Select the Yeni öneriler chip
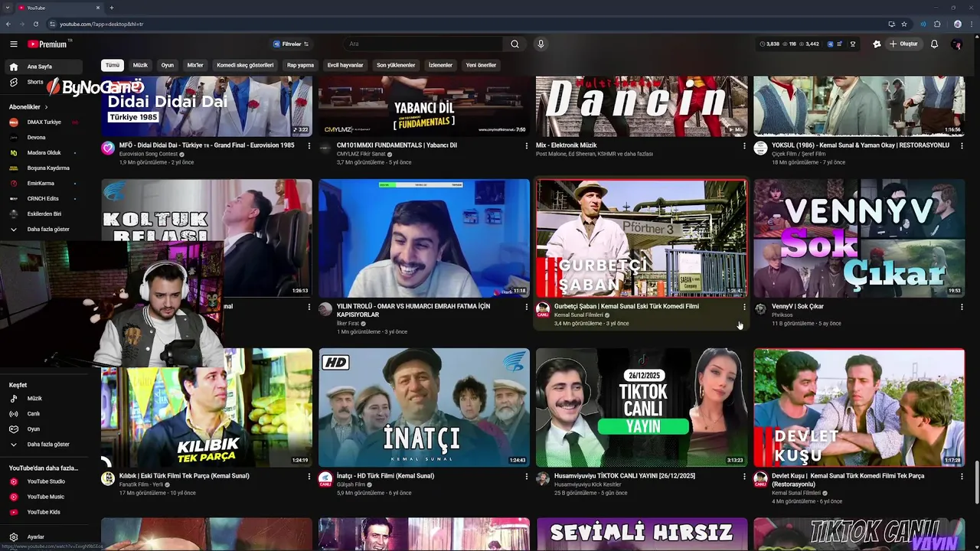Viewport: 980px width, 551px height. click(481, 65)
